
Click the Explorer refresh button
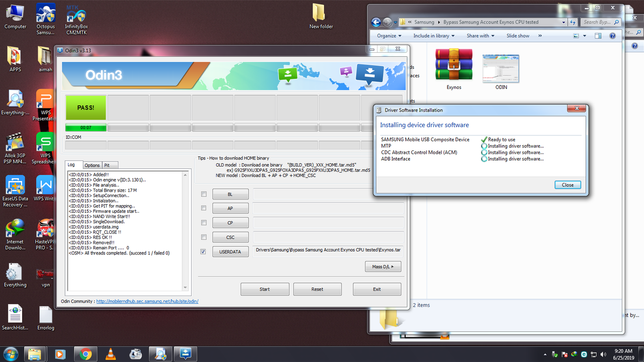573,22
